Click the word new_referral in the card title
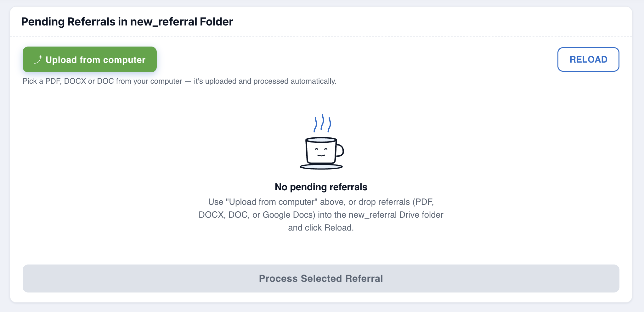This screenshot has height=312, width=644. pos(164,22)
